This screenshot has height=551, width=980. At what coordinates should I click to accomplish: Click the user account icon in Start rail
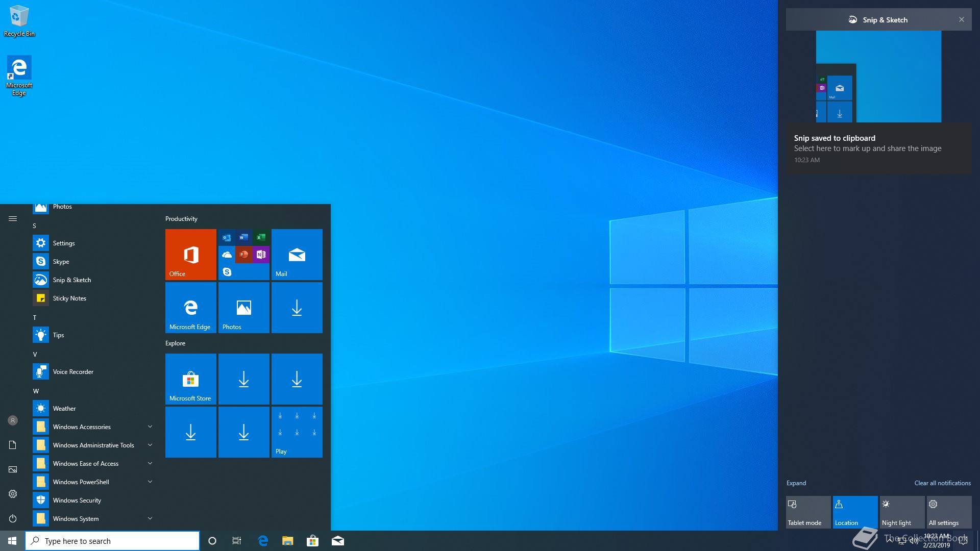tap(13, 420)
